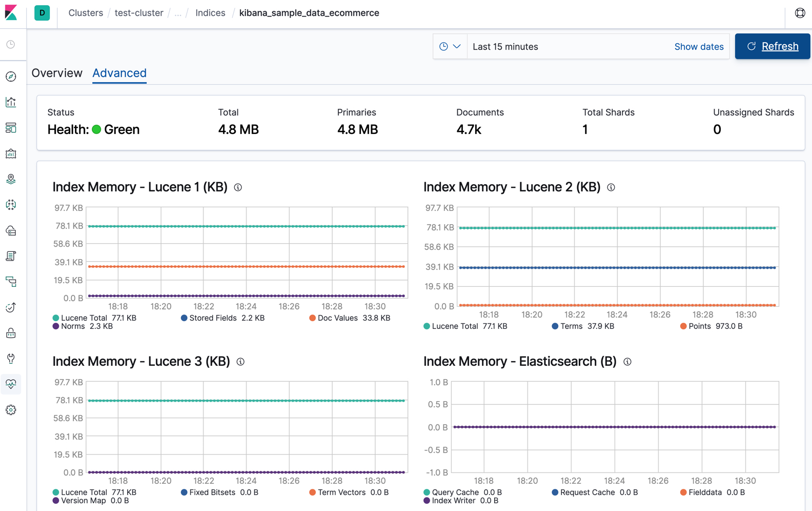Image resolution: width=812 pixels, height=511 pixels.
Task: Open Visualize from the sidebar chart icon
Action: [x=11, y=102]
